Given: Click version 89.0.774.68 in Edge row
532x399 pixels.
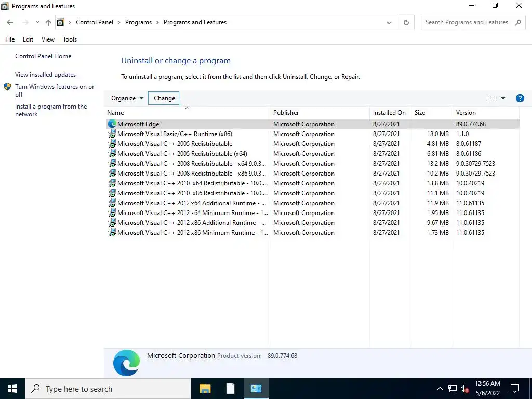Looking at the screenshot, I should [x=471, y=124].
